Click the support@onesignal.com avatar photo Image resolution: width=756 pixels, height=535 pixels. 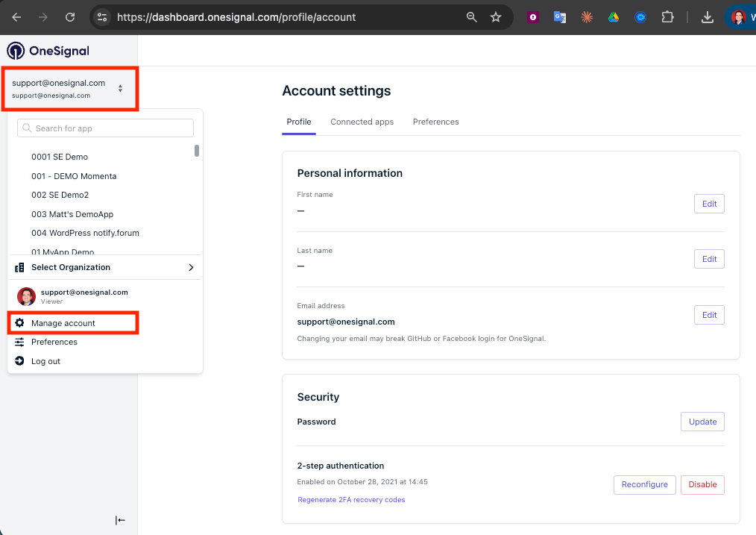tap(26, 297)
